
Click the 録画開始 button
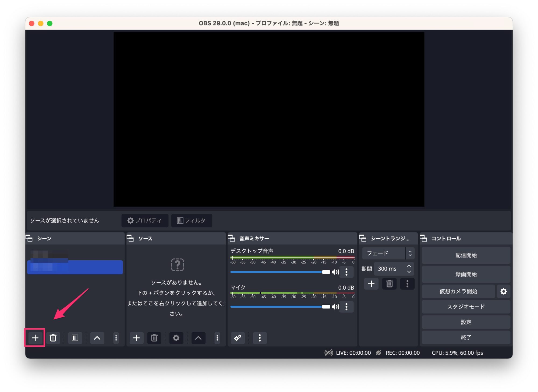(466, 274)
